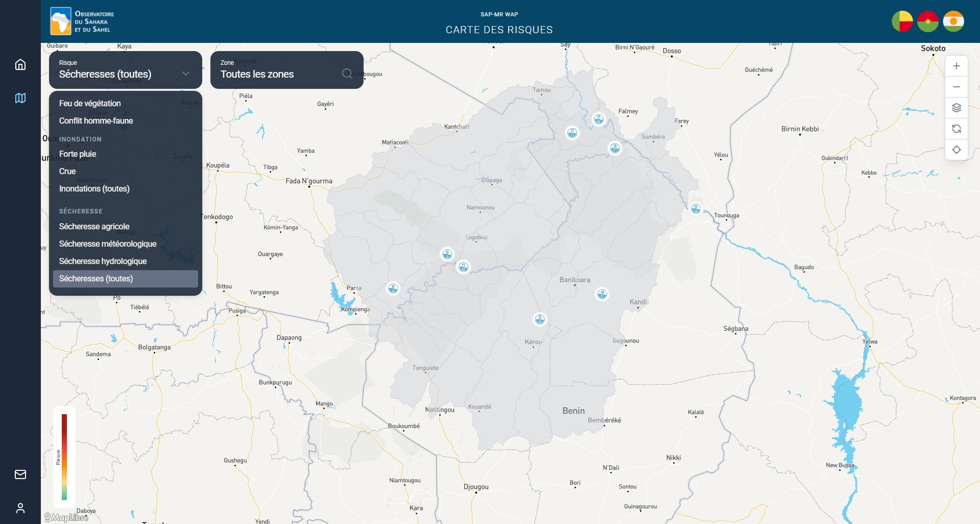This screenshot has height=524, width=980.
Task: Open the map layers control
Action: [x=957, y=108]
